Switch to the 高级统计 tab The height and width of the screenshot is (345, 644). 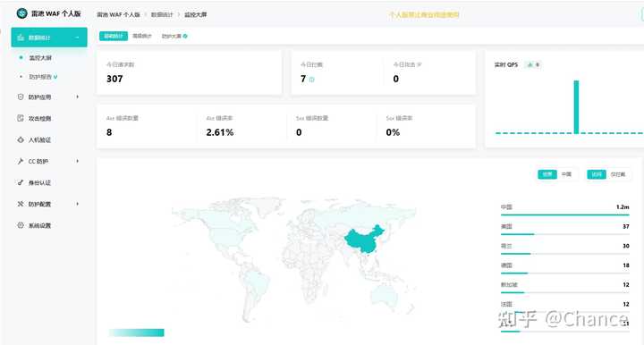142,36
